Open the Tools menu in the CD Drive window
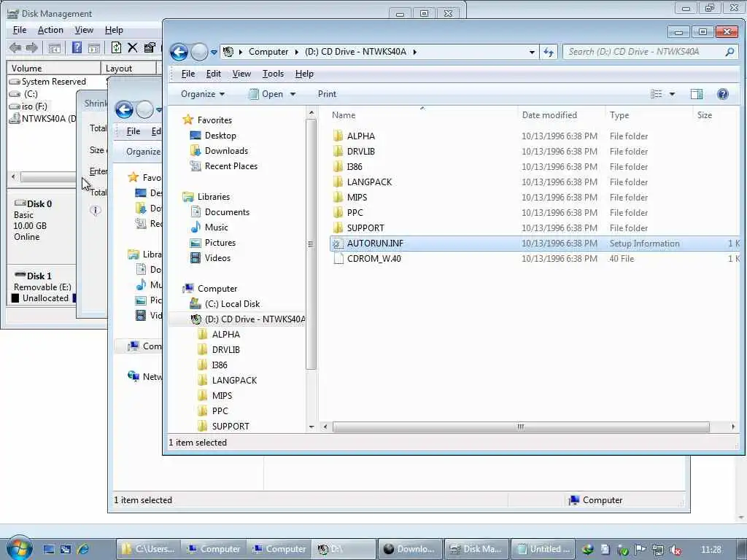This screenshot has height=560, width=747. [x=273, y=74]
